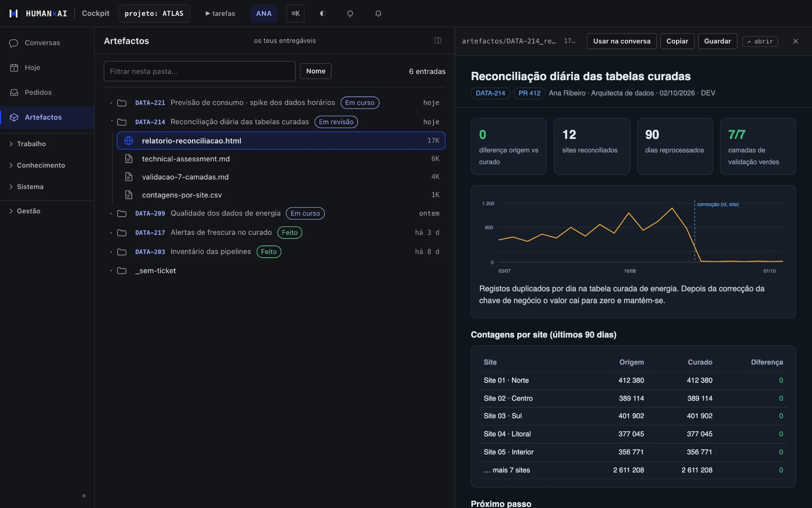Click the DATA-203 folder icon
Image resolution: width=812 pixels, height=508 pixels.
pyautogui.click(x=122, y=252)
